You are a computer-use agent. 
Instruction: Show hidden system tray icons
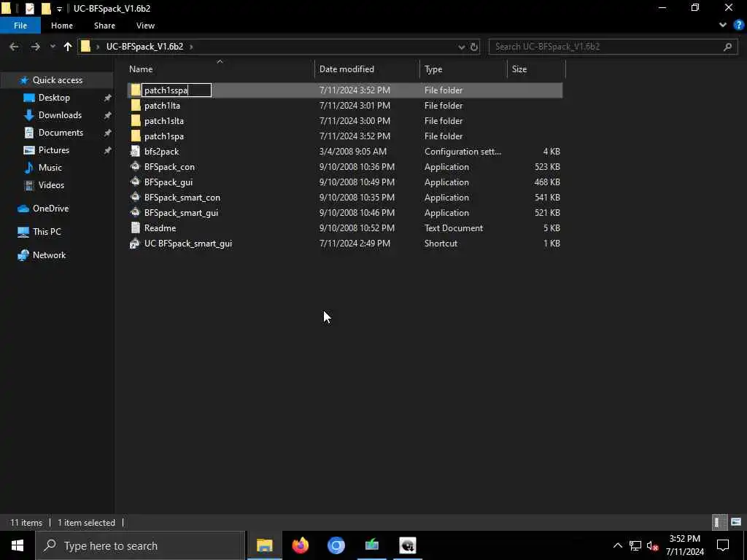[617, 545]
